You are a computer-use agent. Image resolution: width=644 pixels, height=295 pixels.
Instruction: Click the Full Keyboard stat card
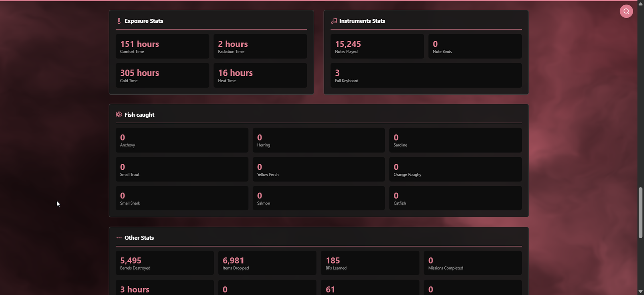pos(426,76)
